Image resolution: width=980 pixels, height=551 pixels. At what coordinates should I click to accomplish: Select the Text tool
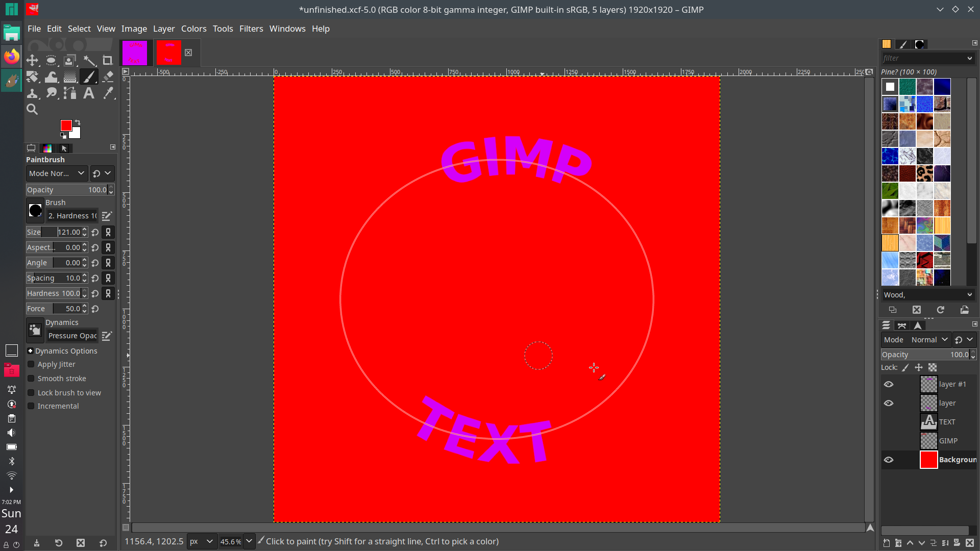pyautogui.click(x=89, y=93)
